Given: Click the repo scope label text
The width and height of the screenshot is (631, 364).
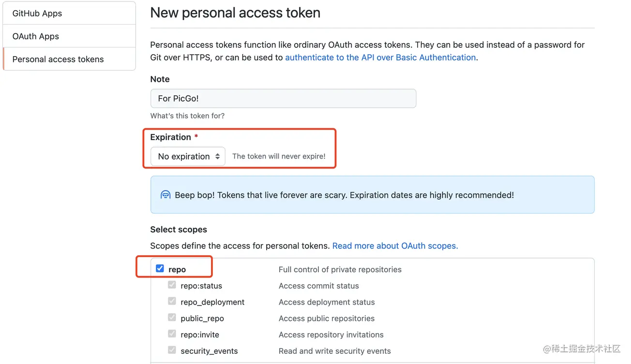Looking at the screenshot, I should click(x=177, y=269).
